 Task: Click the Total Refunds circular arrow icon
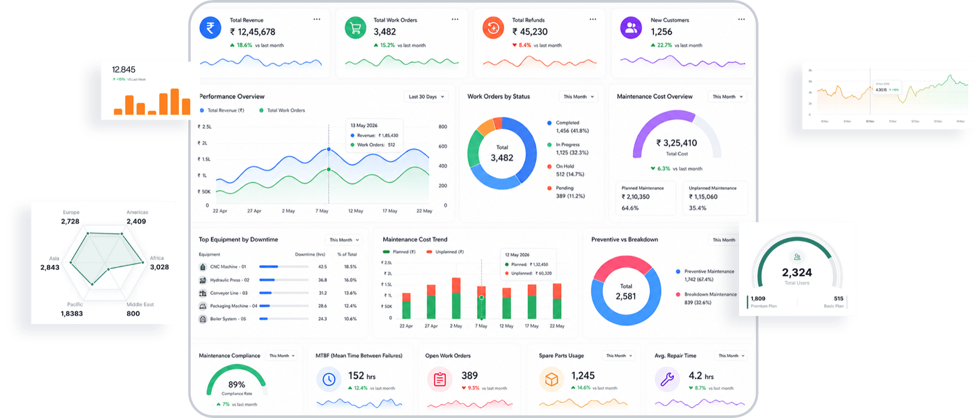(493, 28)
